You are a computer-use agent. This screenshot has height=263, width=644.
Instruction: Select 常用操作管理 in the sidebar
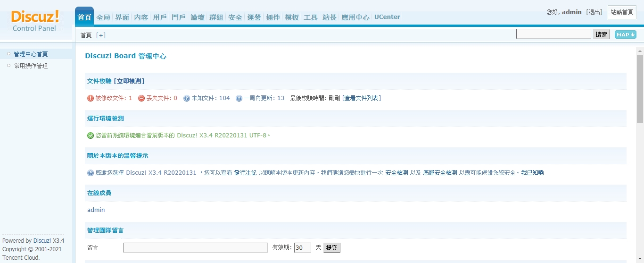tap(31, 66)
